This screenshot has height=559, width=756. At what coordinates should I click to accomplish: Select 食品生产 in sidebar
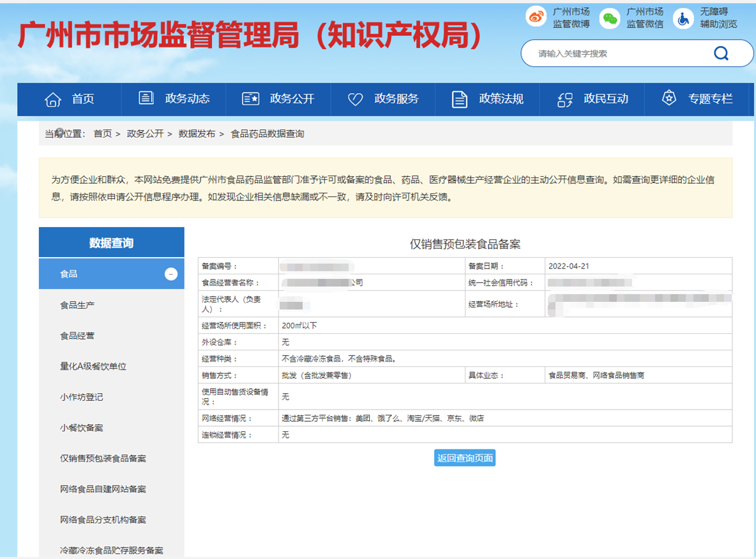(x=77, y=305)
